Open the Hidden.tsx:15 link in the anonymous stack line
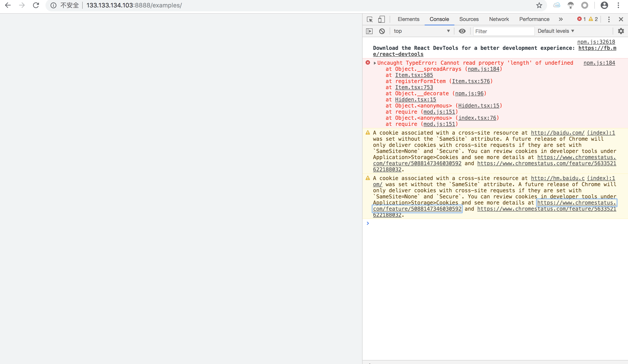The height and width of the screenshot is (364, 628). coord(479,106)
